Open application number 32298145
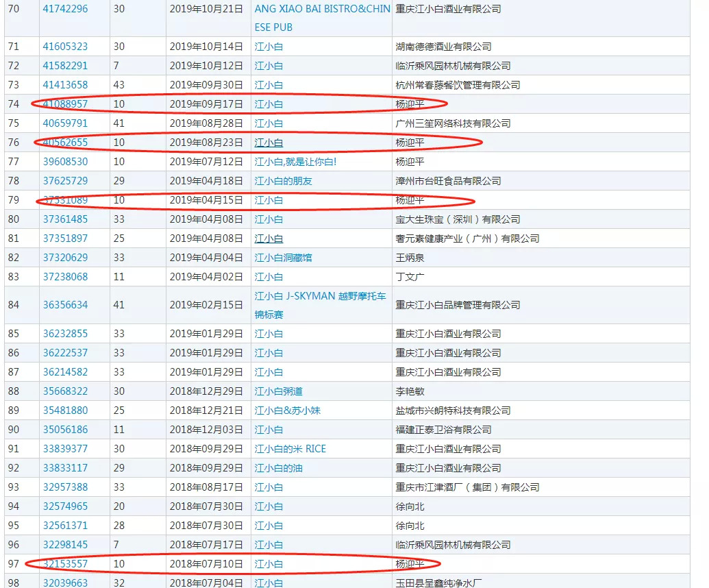The width and height of the screenshot is (709, 588). point(65,545)
